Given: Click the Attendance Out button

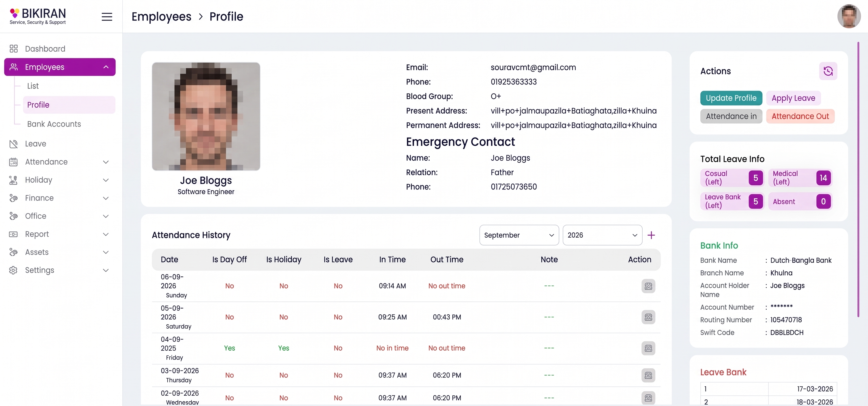Looking at the screenshot, I should click(x=800, y=116).
